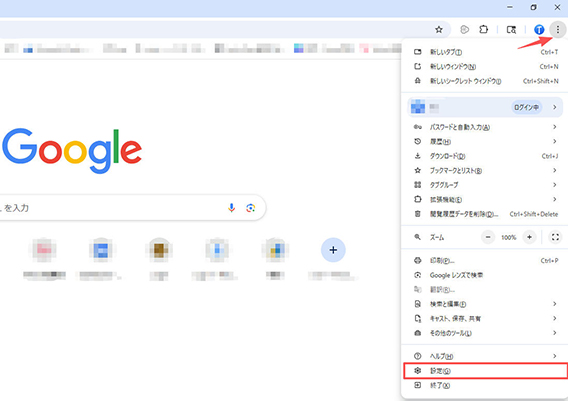Choose 閲覧履歴データを削除 entry

484,214
